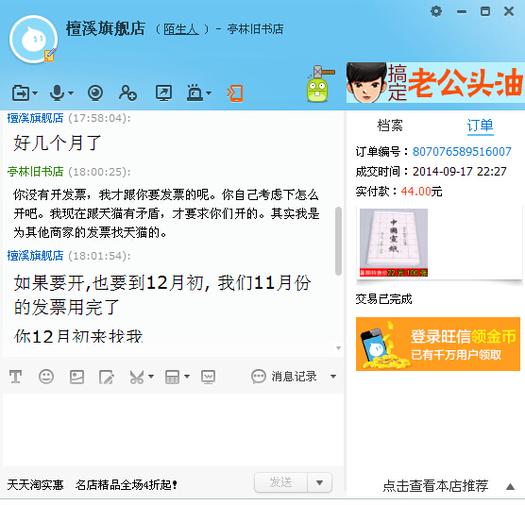Open the 天天淘实惠 link
The image size is (525, 505).
35,485
